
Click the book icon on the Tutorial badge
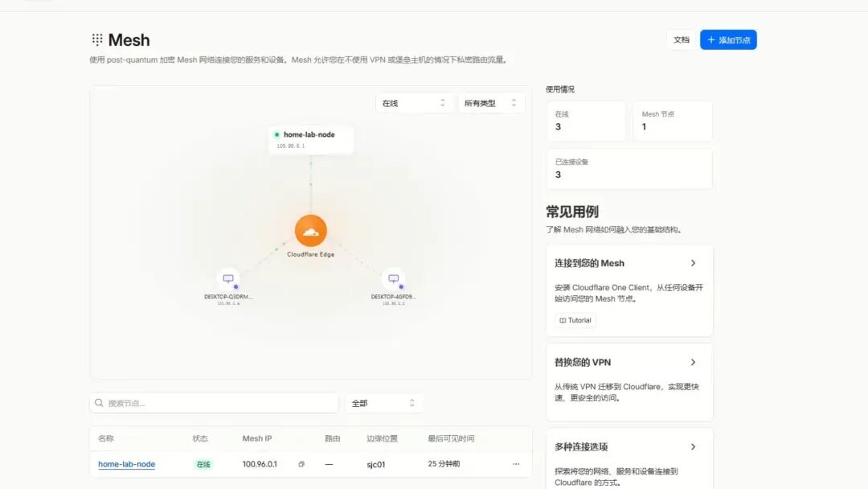[x=563, y=320]
